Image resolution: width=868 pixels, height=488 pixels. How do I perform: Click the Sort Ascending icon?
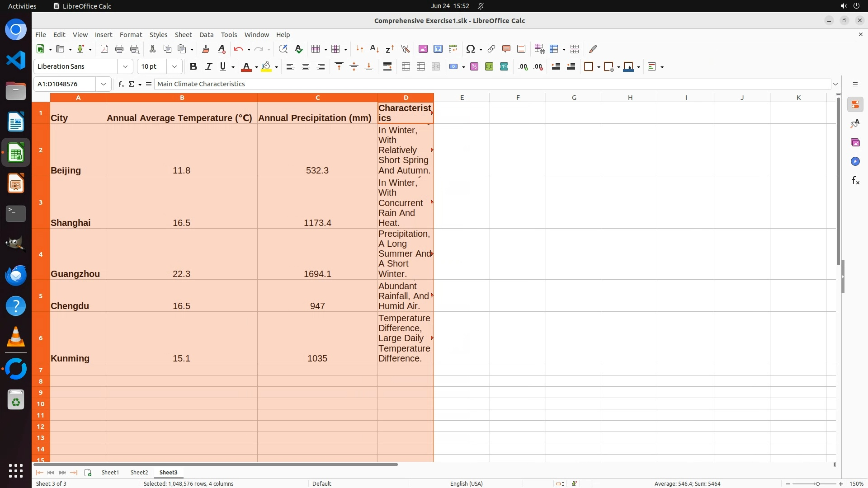[x=374, y=49]
